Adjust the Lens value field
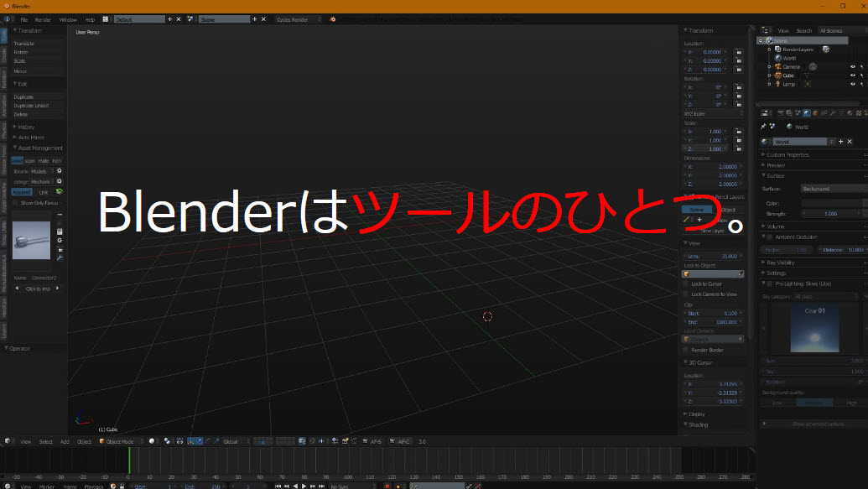The height and width of the screenshot is (489, 868). point(713,257)
